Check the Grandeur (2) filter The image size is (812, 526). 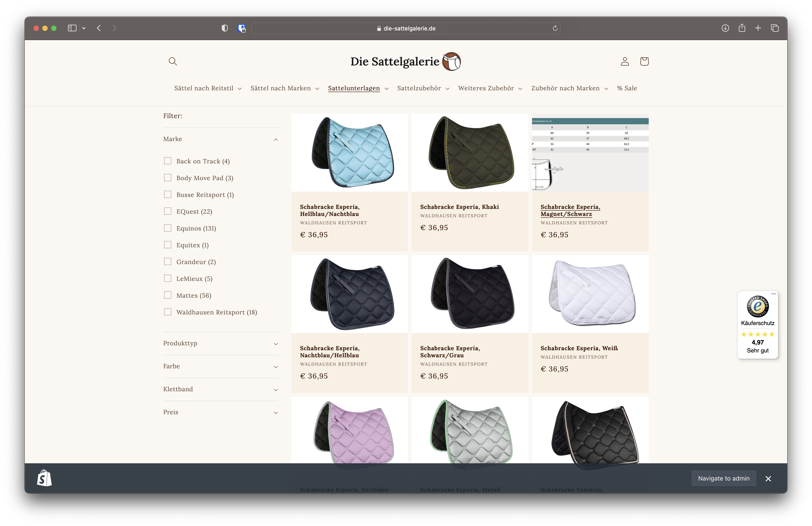[167, 261]
